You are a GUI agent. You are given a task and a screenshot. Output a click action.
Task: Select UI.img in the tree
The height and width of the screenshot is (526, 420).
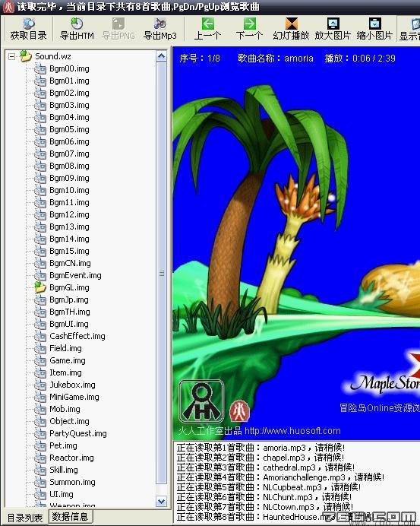pos(62,494)
